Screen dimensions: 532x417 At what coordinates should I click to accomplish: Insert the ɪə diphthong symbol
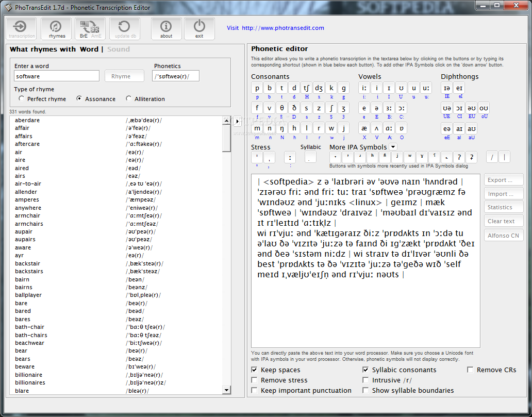click(447, 88)
